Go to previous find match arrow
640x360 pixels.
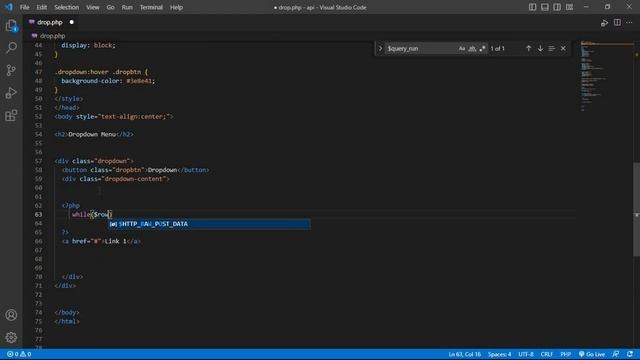[528, 48]
